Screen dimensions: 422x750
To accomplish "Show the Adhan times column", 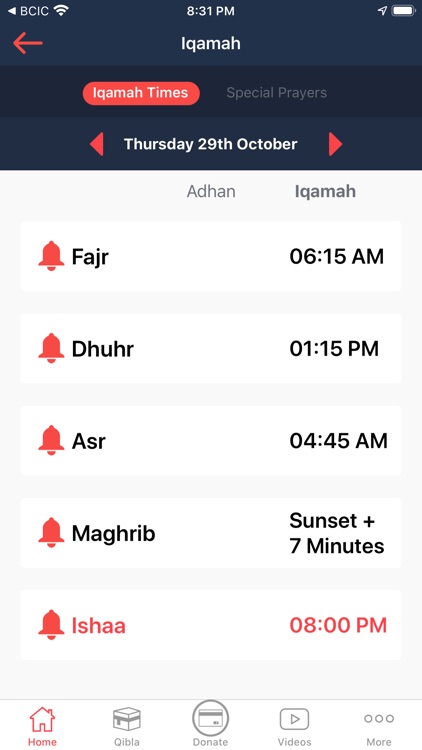I will click(x=211, y=191).
